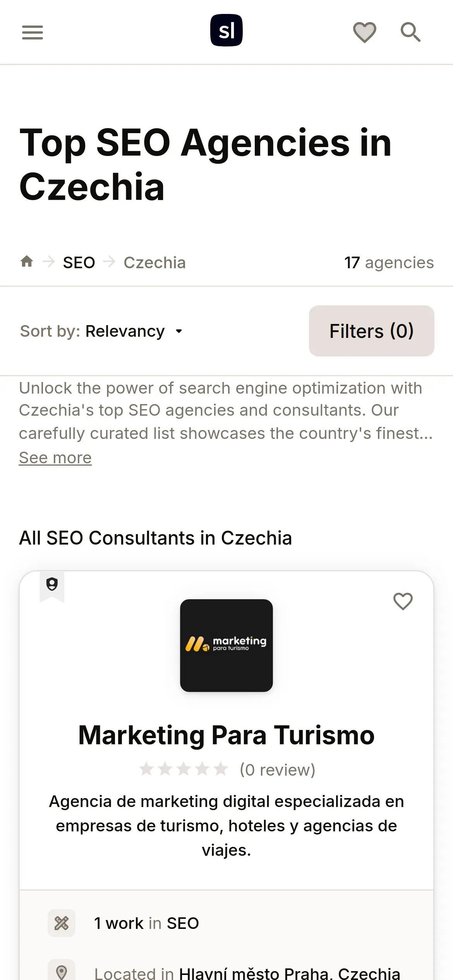The image size is (453, 980).
Task: Click the five-star rating row
Action: coord(184,769)
